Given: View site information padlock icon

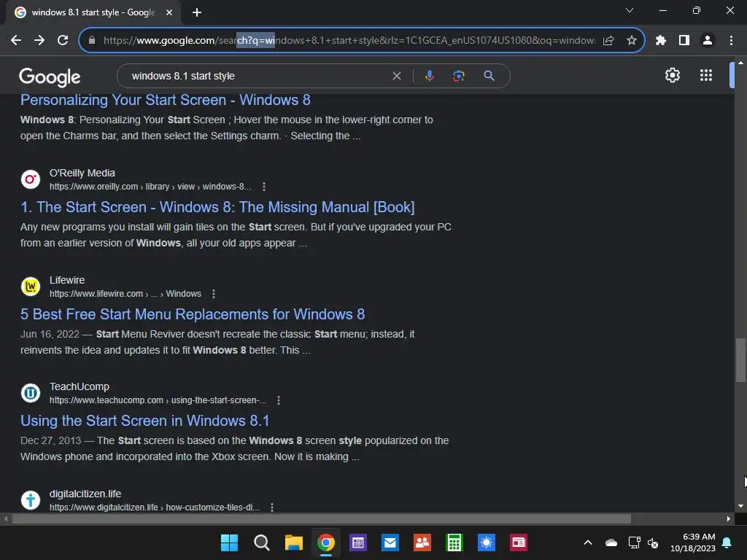Looking at the screenshot, I should click(x=92, y=41).
